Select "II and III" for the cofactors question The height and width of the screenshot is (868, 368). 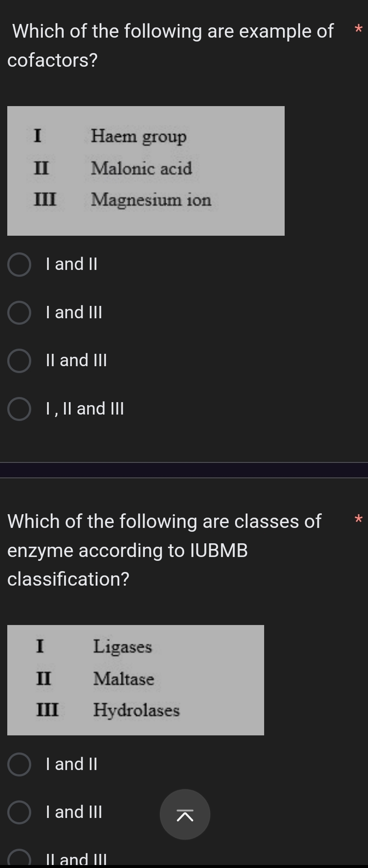pos(19,360)
